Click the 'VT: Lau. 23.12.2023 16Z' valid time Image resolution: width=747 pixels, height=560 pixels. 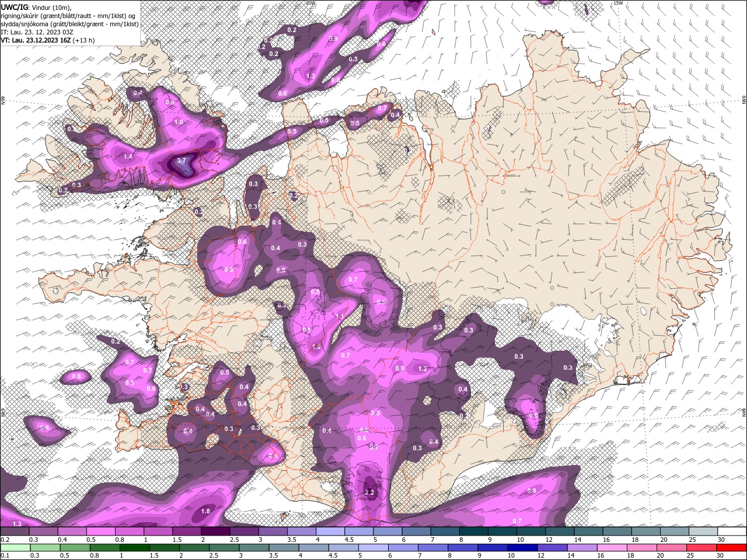[x=36, y=40]
